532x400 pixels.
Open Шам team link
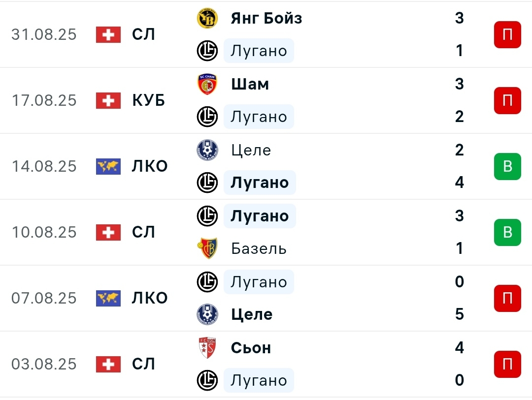pyautogui.click(x=250, y=84)
